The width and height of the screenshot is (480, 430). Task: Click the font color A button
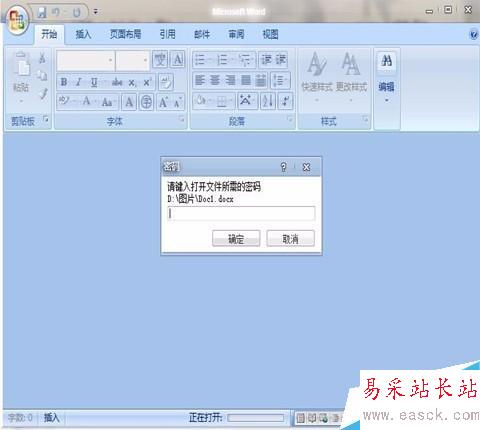[x=86, y=101]
